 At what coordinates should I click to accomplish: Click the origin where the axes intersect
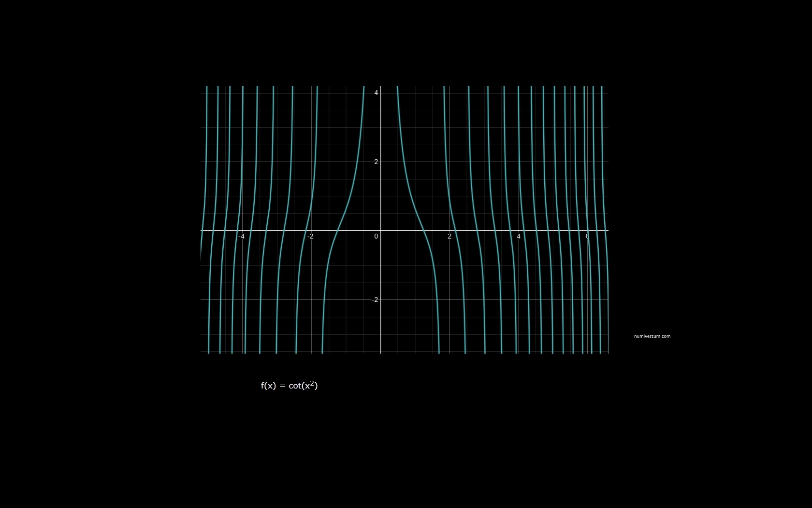[x=380, y=231]
